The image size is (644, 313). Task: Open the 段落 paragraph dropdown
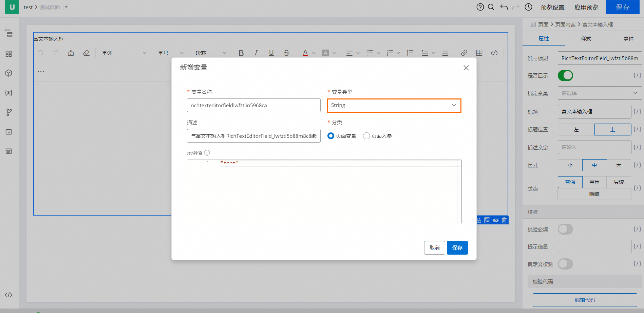211,53
